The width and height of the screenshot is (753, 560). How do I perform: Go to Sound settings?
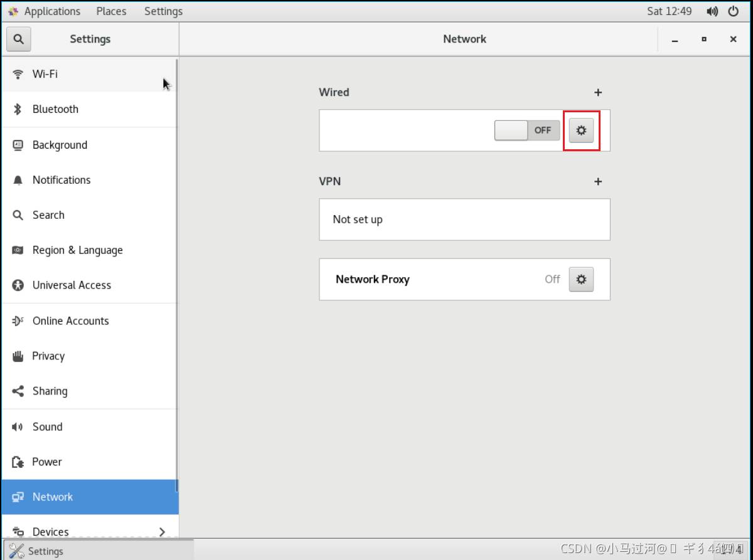coord(47,426)
